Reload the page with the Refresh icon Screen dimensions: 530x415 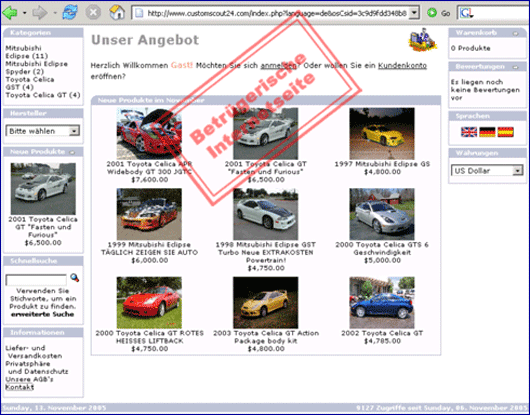coord(70,13)
